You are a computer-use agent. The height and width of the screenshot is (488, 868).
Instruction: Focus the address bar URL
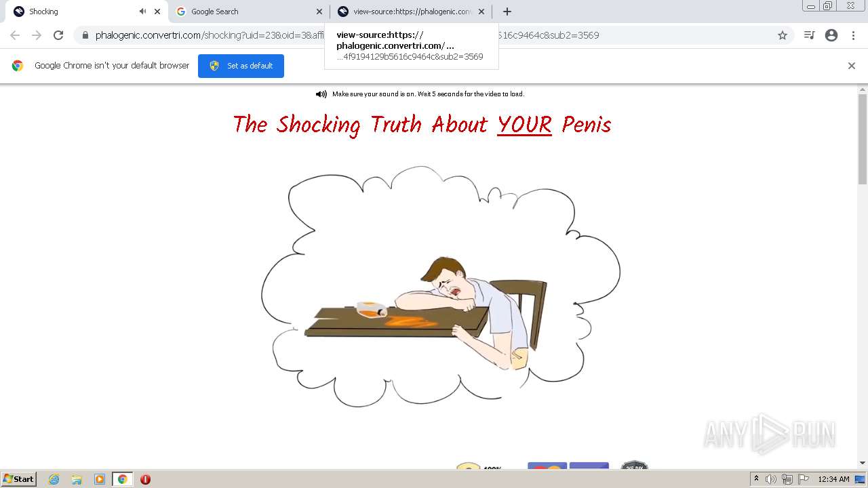434,35
